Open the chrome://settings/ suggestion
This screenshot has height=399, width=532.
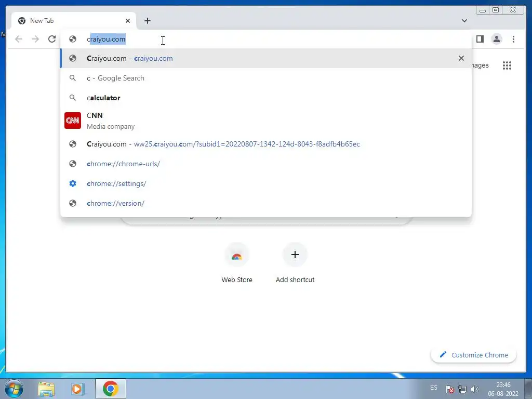coord(266,183)
